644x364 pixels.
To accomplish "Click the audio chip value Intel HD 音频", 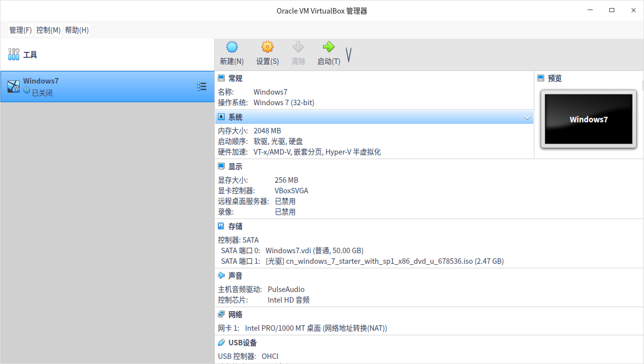I will 288,300.
